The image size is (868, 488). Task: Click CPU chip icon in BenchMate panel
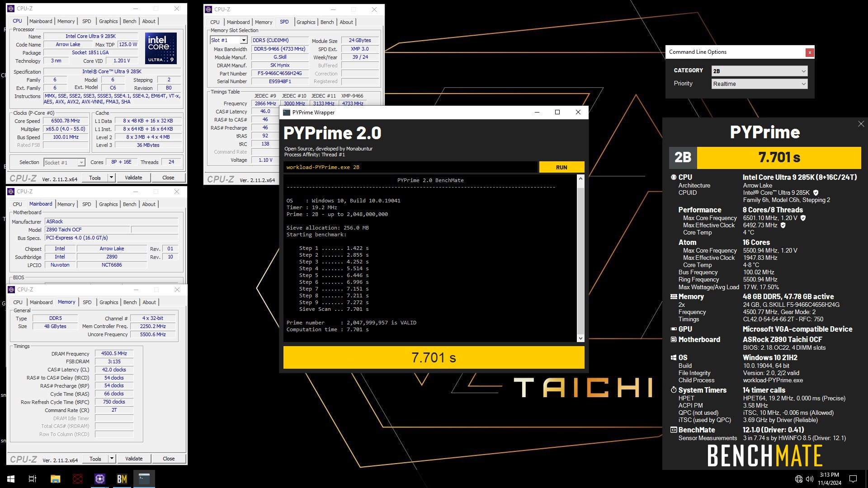(674, 177)
